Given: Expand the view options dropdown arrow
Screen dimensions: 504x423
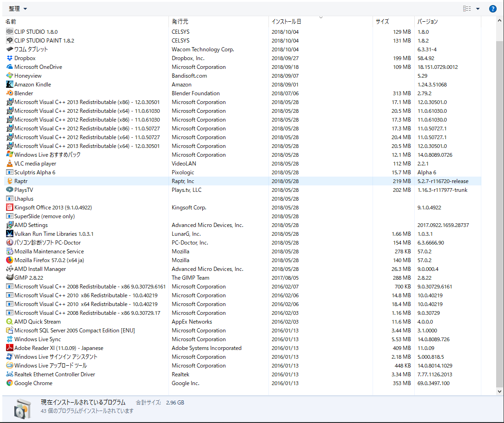Looking at the screenshot, I should pyautogui.click(x=478, y=9).
